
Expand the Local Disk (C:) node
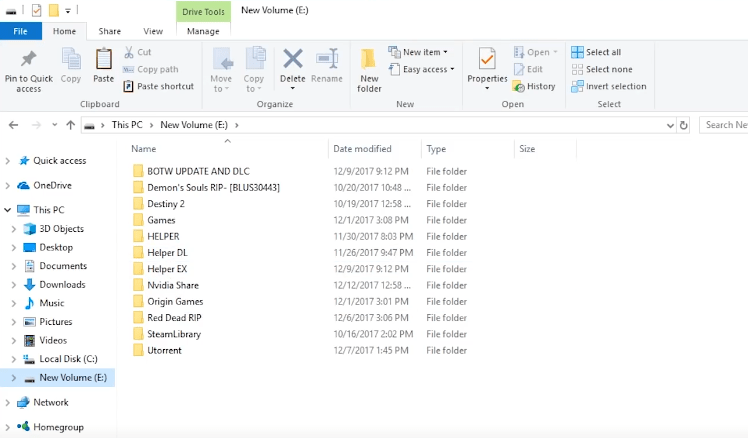(x=14, y=359)
